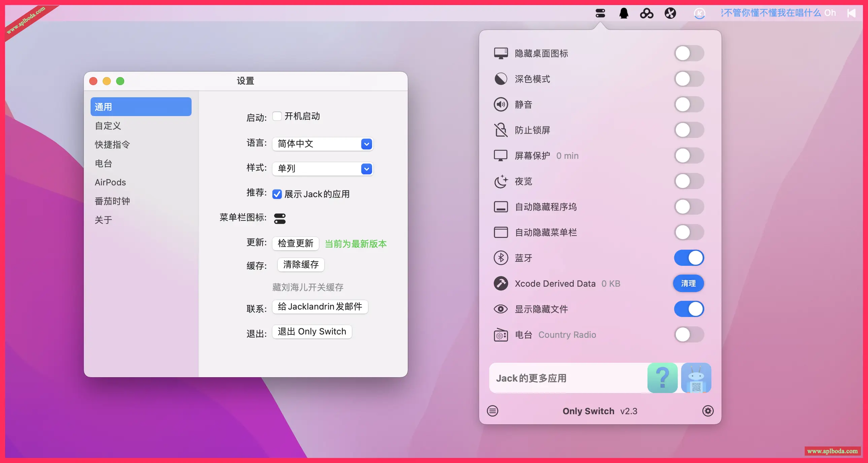Image resolution: width=868 pixels, height=463 pixels.
Task: Turn on the 夜览 switch
Action: point(689,181)
